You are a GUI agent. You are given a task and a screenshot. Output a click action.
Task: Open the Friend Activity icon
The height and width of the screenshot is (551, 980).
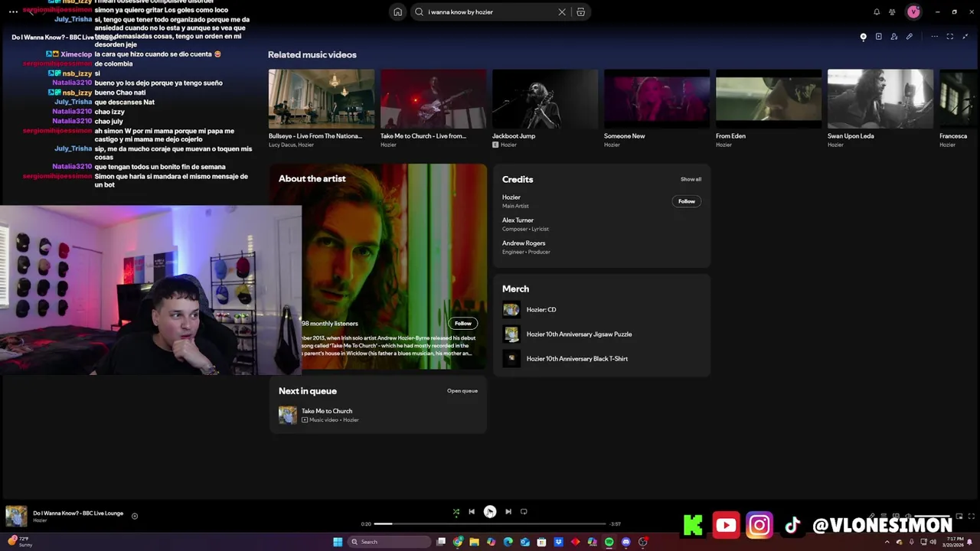(892, 12)
